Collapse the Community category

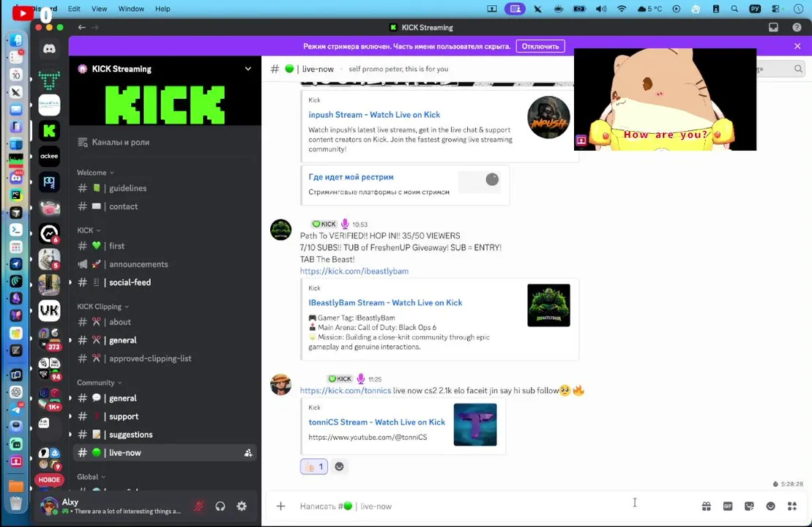(x=100, y=383)
